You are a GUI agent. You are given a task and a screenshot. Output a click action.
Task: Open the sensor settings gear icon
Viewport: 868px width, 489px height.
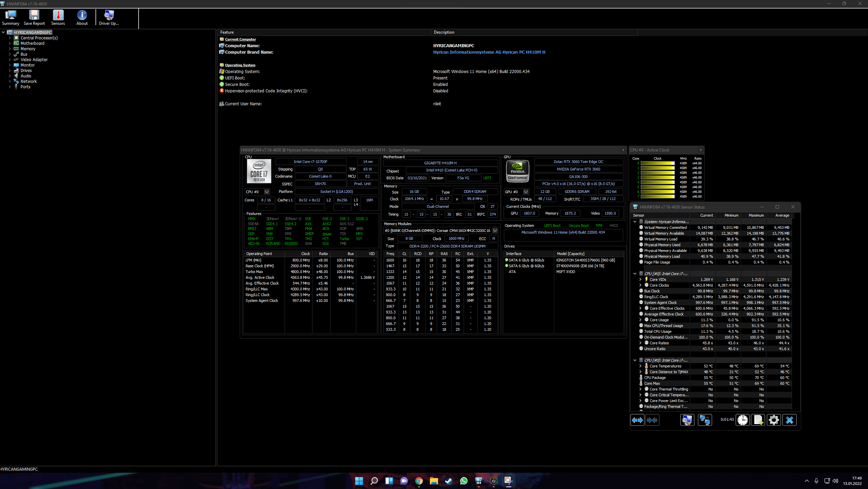tap(774, 420)
